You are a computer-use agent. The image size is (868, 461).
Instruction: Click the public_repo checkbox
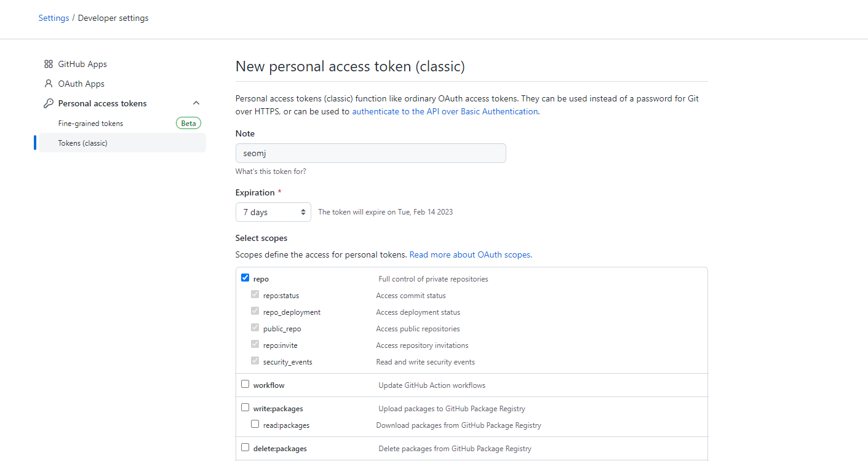pyautogui.click(x=255, y=328)
